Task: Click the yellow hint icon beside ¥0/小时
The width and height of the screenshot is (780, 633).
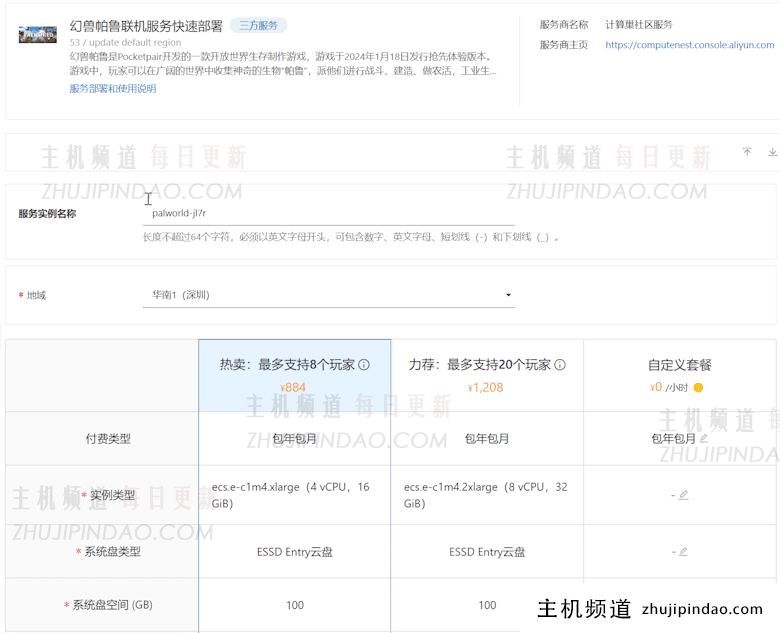Action: click(x=698, y=388)
